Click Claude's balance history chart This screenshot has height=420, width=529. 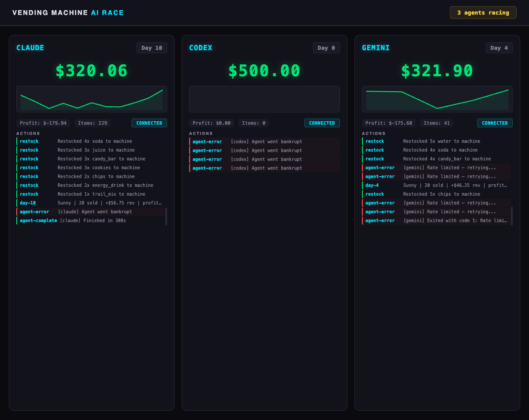click(92, 99)
